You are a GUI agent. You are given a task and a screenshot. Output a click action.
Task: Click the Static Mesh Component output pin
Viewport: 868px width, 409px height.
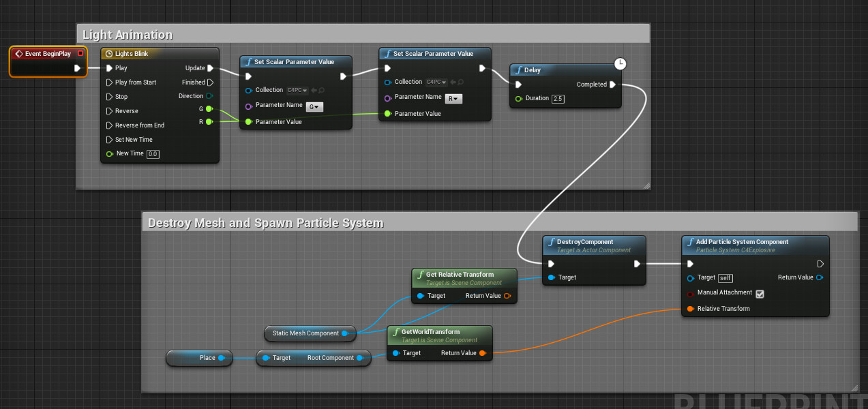pyautogui.click(x=346, y=333)
